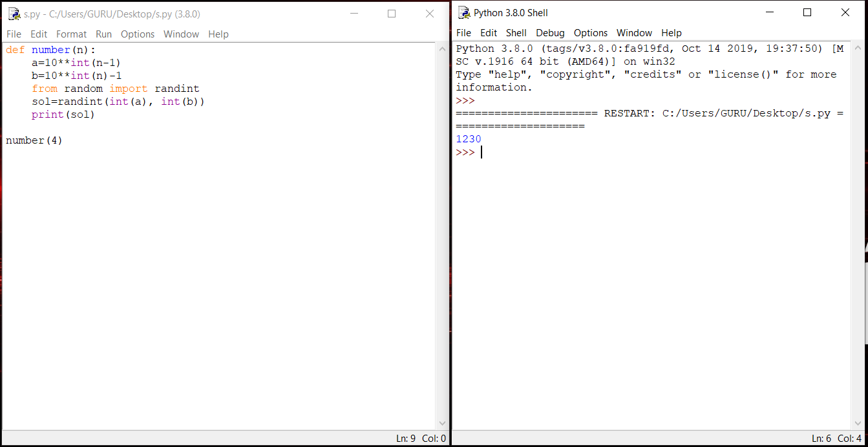Open the Format menu in the editor
Screen dimensions: 868x447
(x=71, y=34)
